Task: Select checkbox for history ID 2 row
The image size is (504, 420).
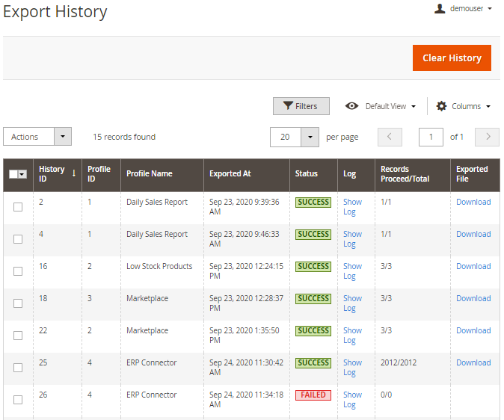Action: click(x=18, y=207)
